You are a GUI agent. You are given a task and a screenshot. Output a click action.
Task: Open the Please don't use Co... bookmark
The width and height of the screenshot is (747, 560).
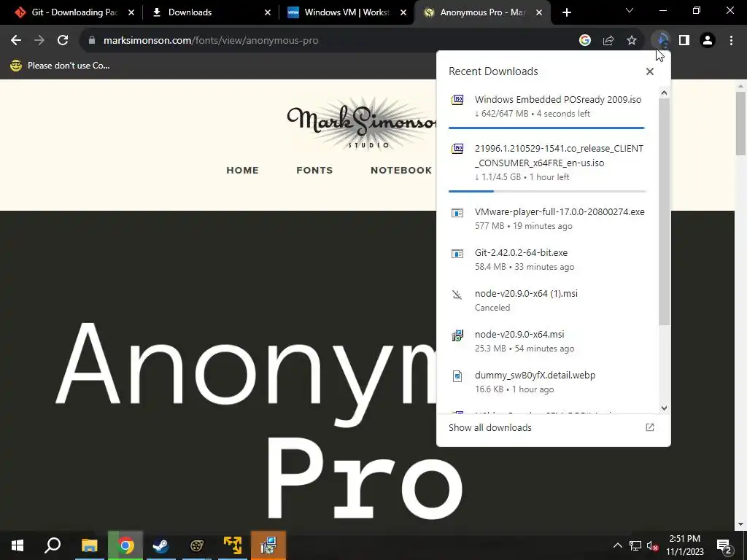coord(60,66)
